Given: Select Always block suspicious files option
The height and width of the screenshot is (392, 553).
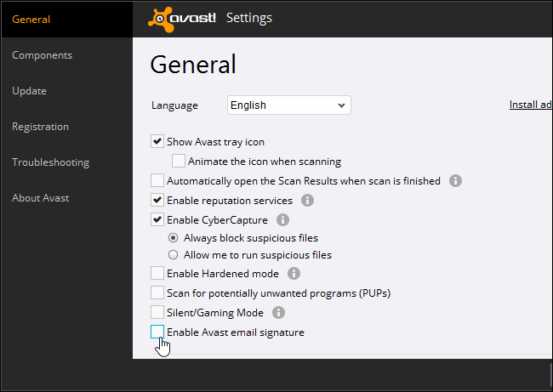Looking at the screenshot, I should click(x=174, y=238).
